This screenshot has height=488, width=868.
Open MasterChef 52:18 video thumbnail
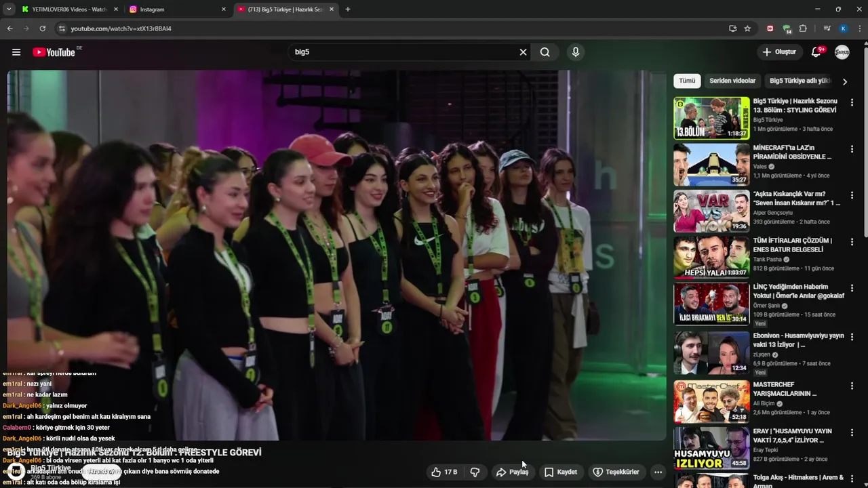tap(711, 401)
